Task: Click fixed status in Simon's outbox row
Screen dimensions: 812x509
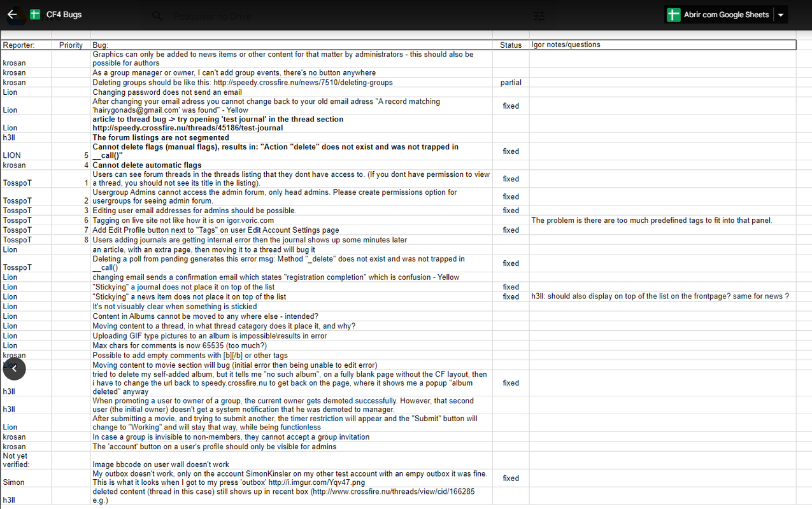Action: tap(511, 478)
